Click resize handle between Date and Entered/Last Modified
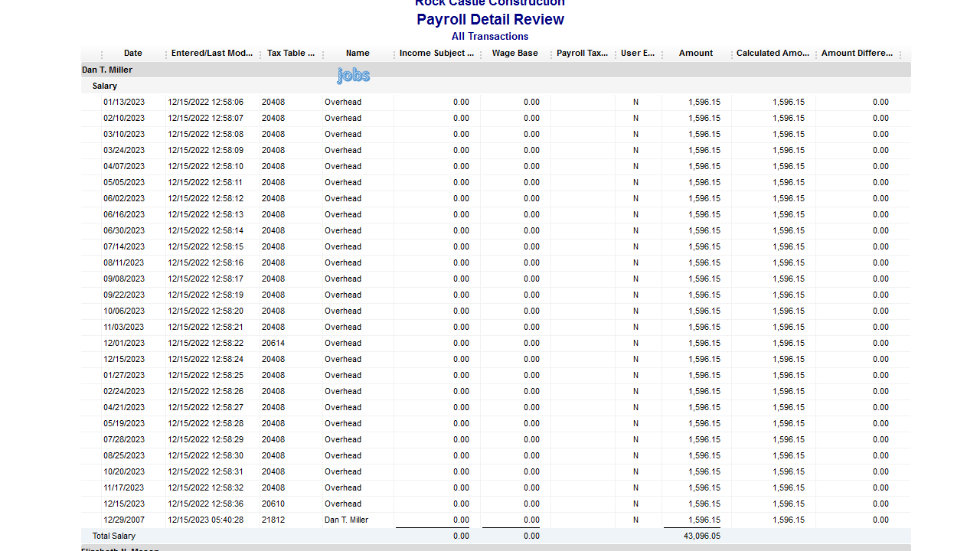This screenshot has height=551, width=980. click(x=165, y=54)
